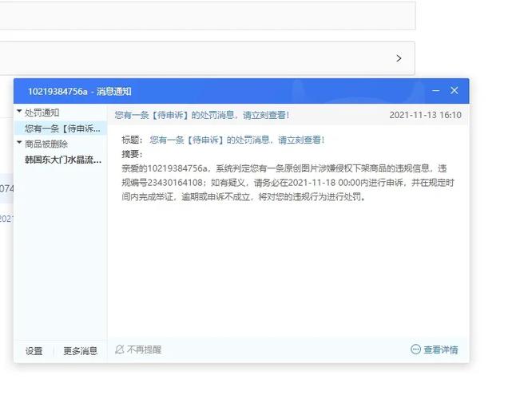The height and width of the screenshot is (399, 532).
Task: Minimize the 消息通知 window
Action: coord(436,91)
